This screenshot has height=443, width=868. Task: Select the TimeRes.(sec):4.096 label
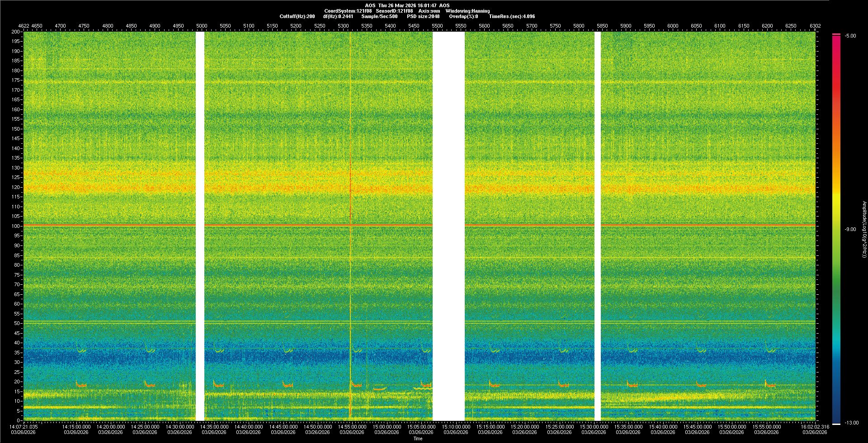[512, 16]
